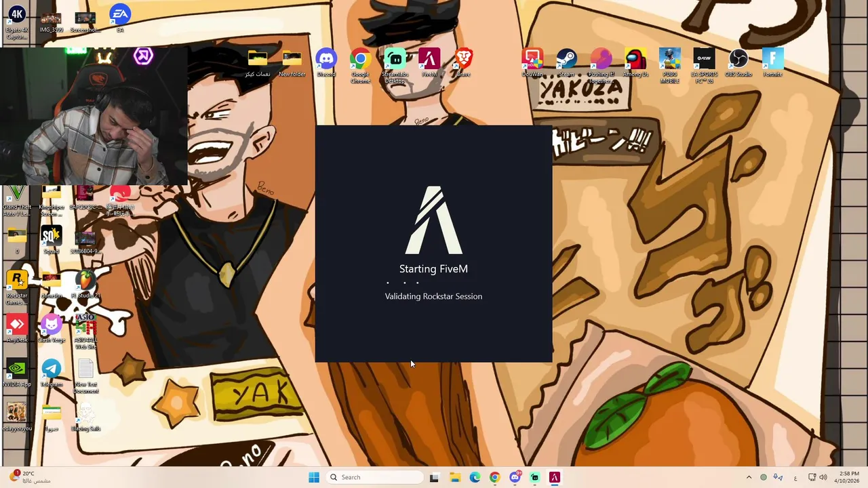Open Task View from the taskbar
The height and width of the screenshot is (488, 868).
(x=434, y=477)
